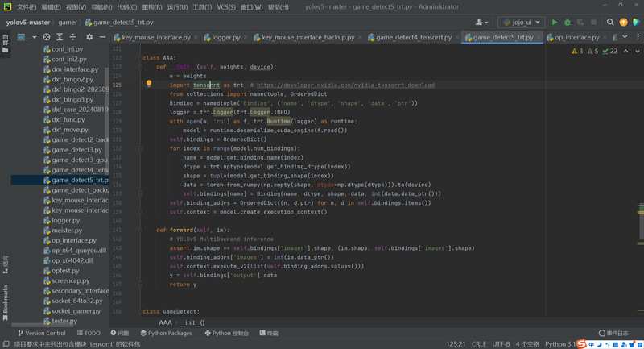
Task: Collapse class AAA fold marker
Action: 140,58
